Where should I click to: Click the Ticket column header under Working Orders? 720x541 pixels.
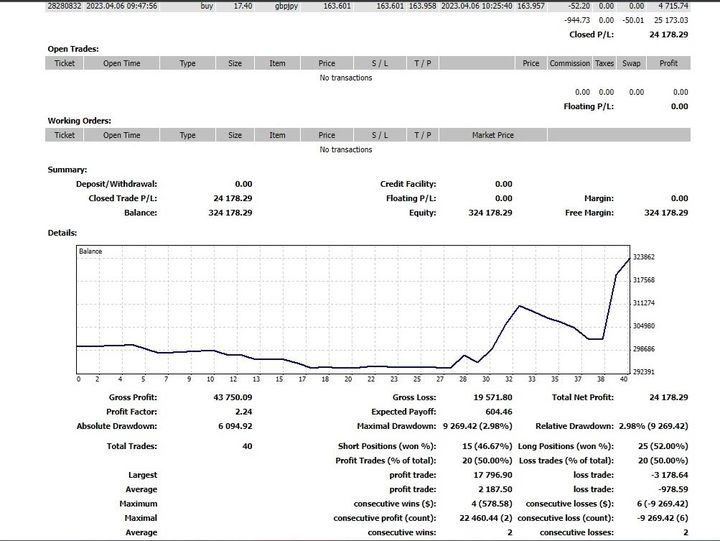pos(64,135)
